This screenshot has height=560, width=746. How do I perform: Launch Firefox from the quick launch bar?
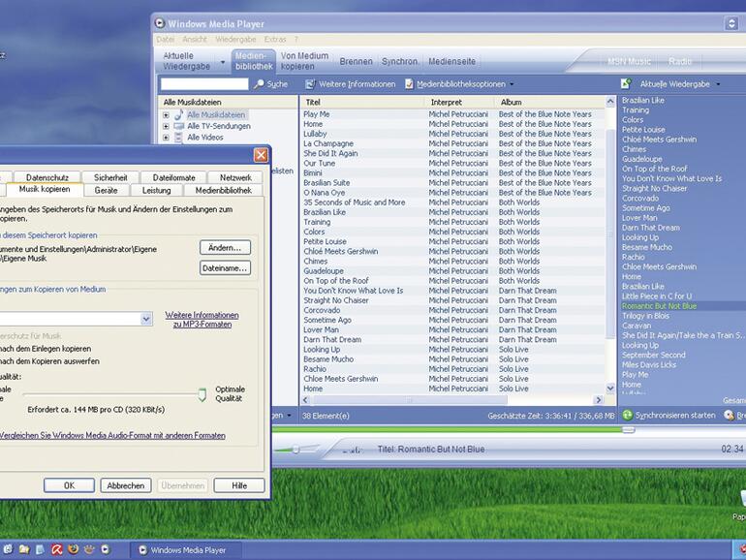(x=74, y=549)
